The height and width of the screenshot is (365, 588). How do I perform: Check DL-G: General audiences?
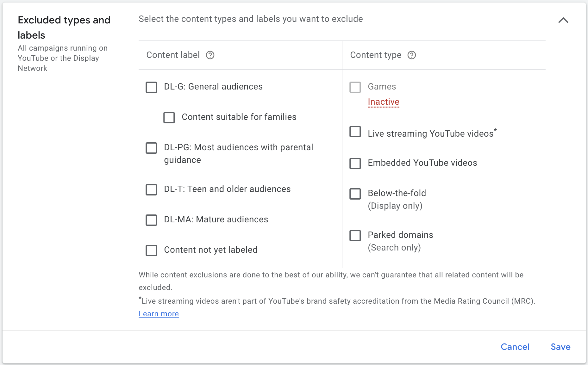tap(151, 87)
